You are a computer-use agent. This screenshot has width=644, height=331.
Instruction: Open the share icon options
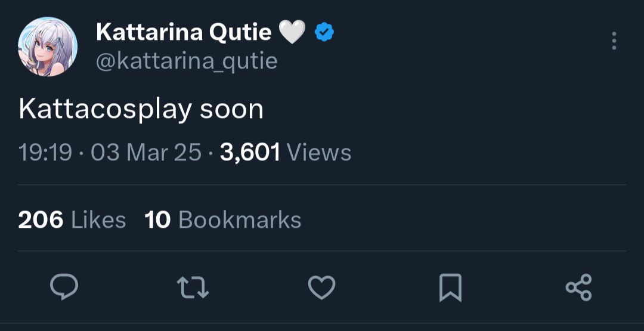[x=578, y=288]
